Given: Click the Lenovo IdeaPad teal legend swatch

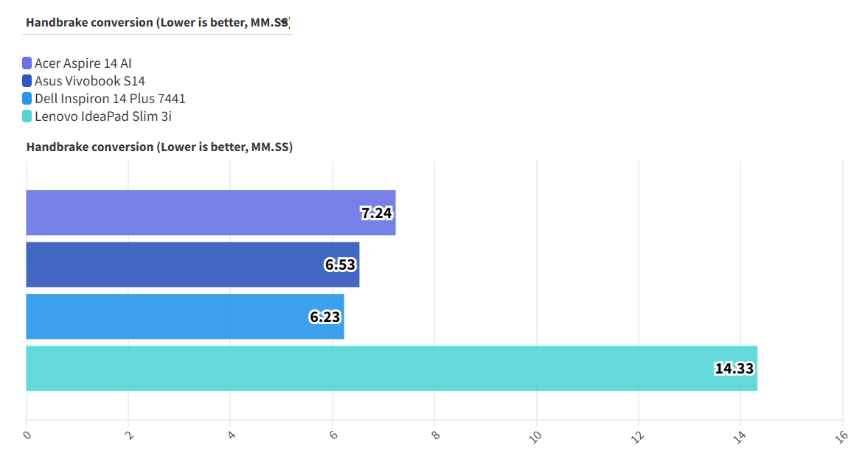Looking at the screenshot, I should tap(27, 116).
